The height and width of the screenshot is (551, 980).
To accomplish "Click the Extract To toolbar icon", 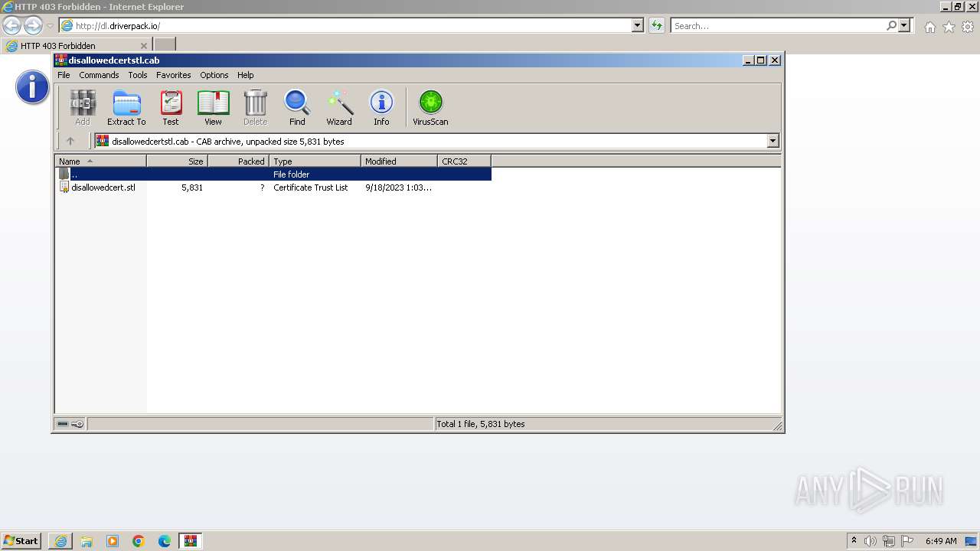I will click(126, 107).
